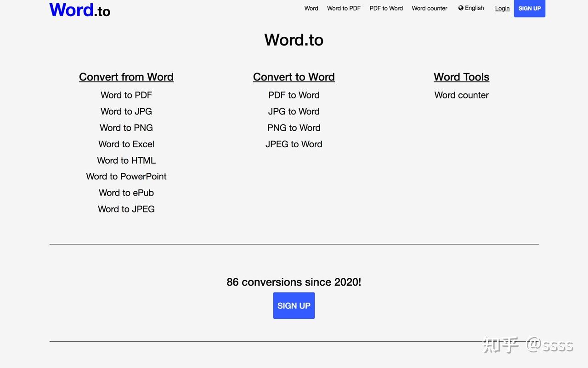
Task: Select Word to Excel conversion
Action: 126,144
